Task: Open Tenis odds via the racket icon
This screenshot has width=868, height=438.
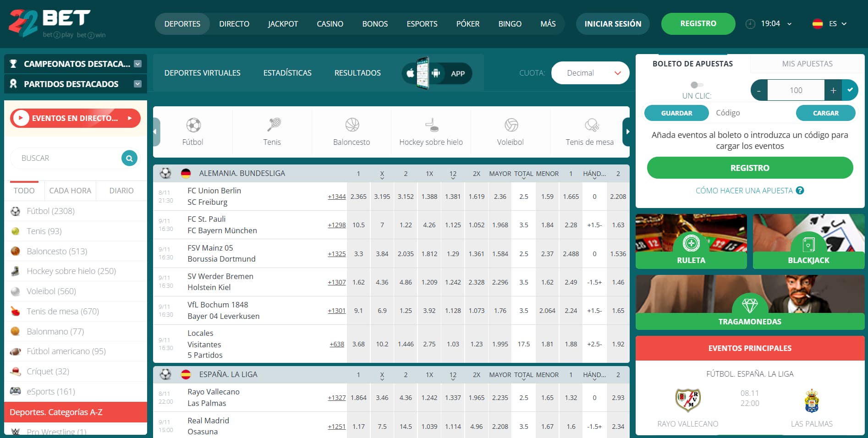Action: tap(272, 125)
